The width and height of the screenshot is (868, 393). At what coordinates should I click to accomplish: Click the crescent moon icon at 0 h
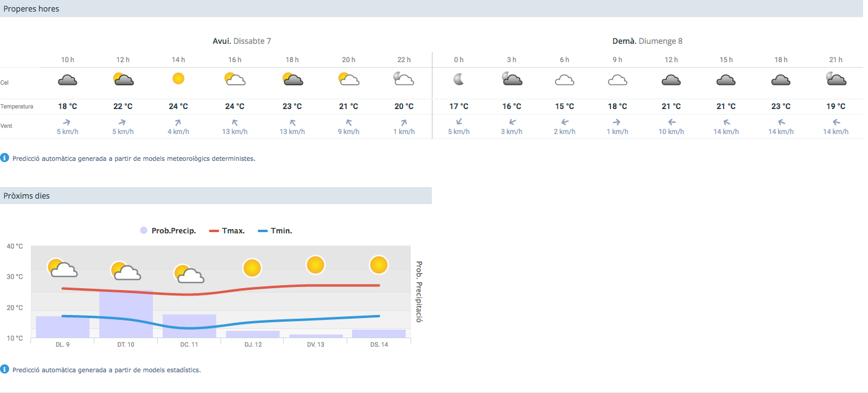[459, 79]
